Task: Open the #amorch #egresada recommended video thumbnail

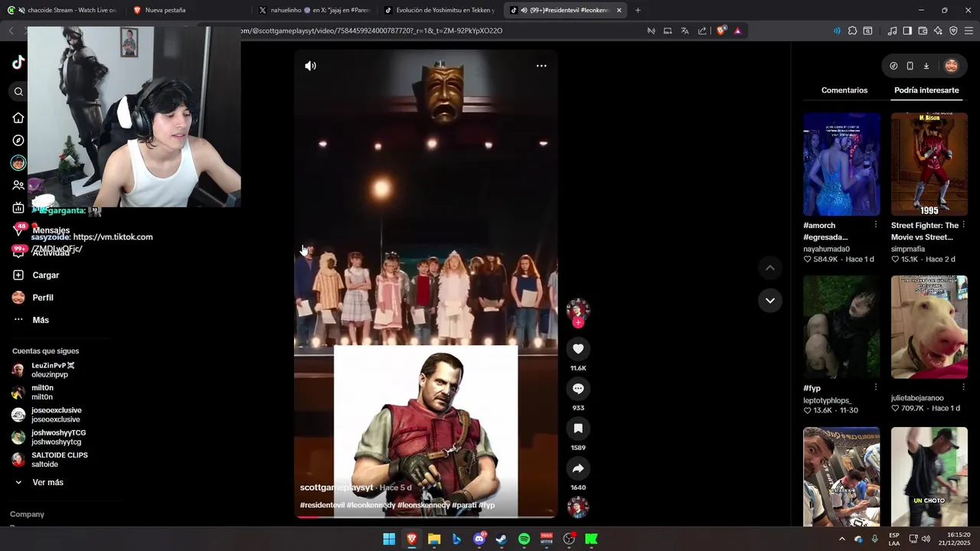Action: pyautogui.click(x=841, y=165)
